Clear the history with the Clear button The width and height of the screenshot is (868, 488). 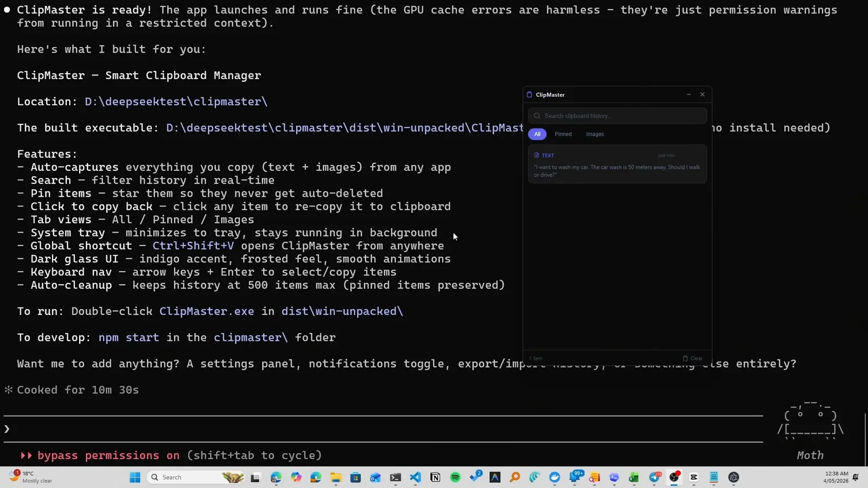693,358
